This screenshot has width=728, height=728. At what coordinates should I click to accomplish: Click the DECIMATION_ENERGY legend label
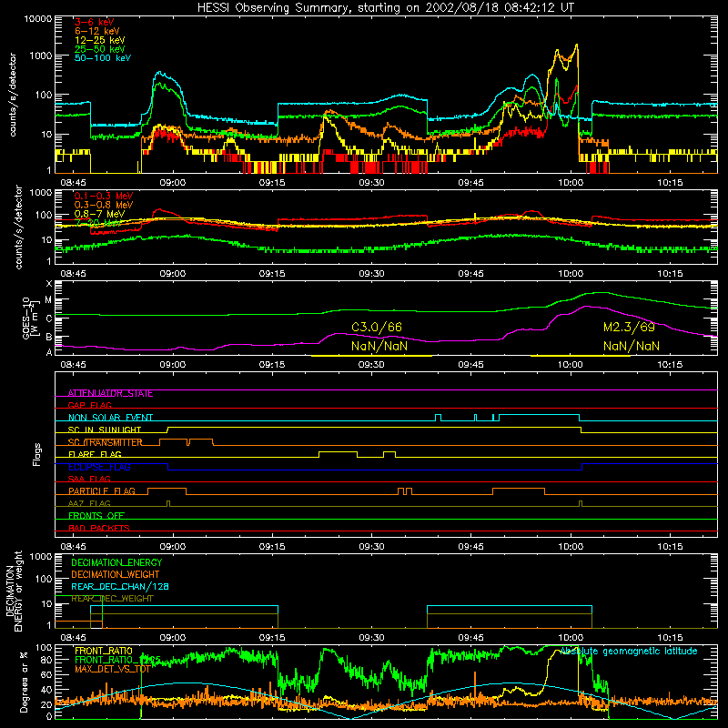[x=116, y=562]
